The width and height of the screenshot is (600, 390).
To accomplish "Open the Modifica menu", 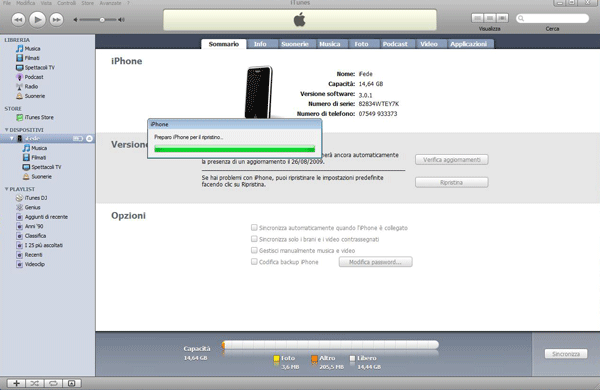I will pos(25,3).
